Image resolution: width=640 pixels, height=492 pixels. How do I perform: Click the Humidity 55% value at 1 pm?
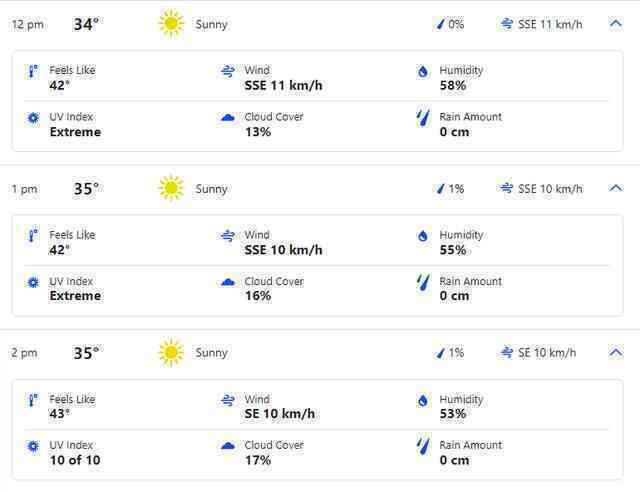tap(453, 250)
